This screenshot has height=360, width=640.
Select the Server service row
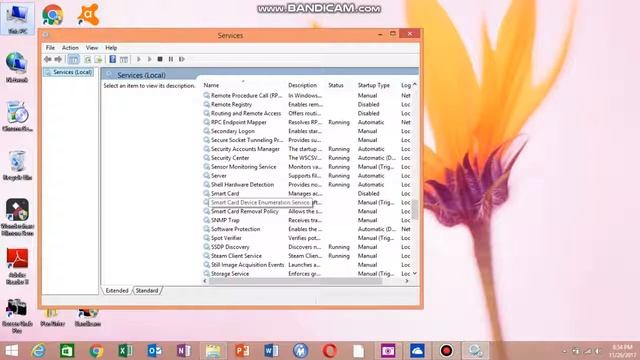coord(306,176)
